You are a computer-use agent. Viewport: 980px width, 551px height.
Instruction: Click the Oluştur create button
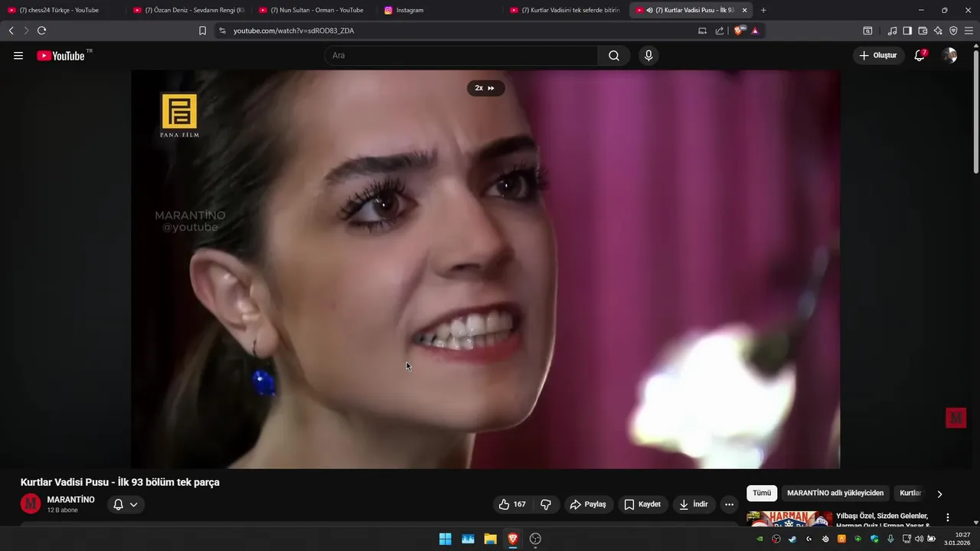(878, 55)
